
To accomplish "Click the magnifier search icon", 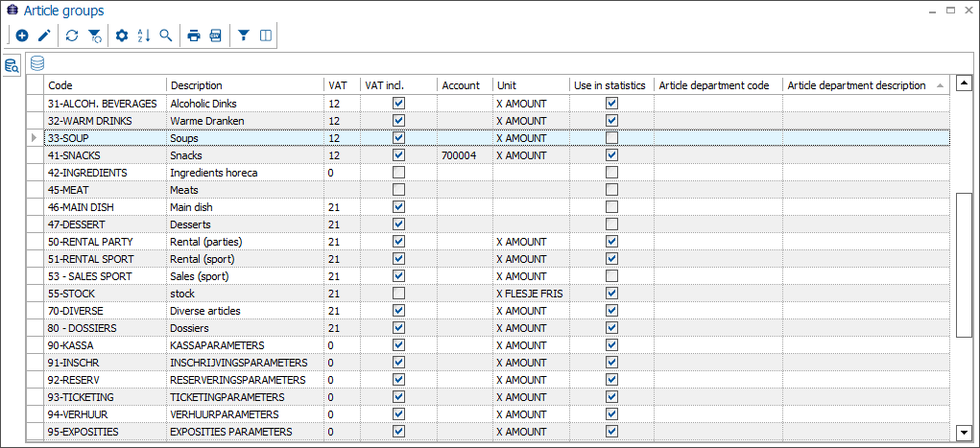I will pos(166,36).
